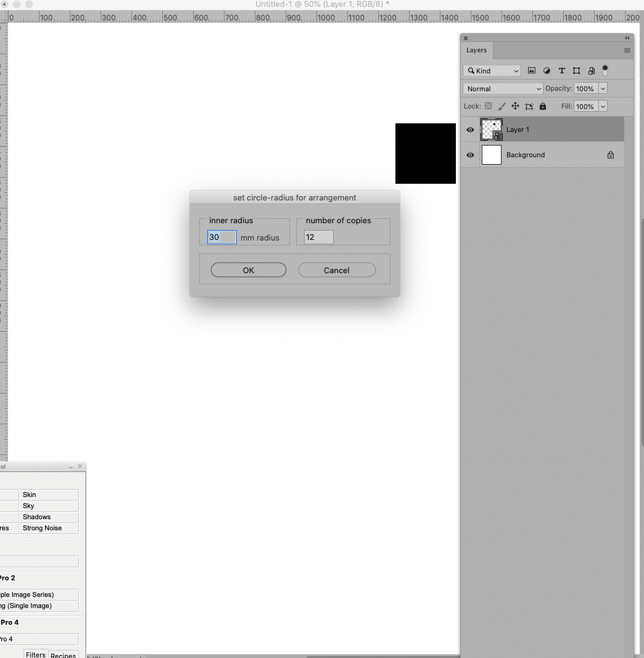Filter layers by smart objects

pyautogui.click(x=592, y=70)
